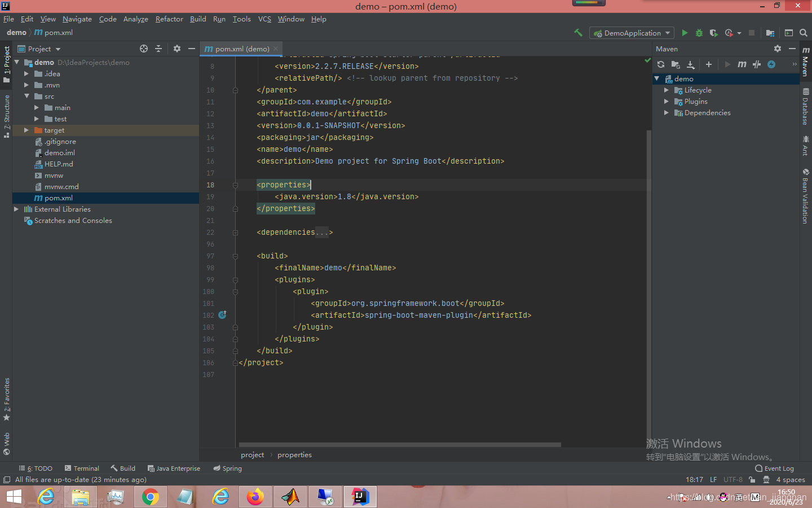Switch to the Terminal tool window tab

(85, 468)
